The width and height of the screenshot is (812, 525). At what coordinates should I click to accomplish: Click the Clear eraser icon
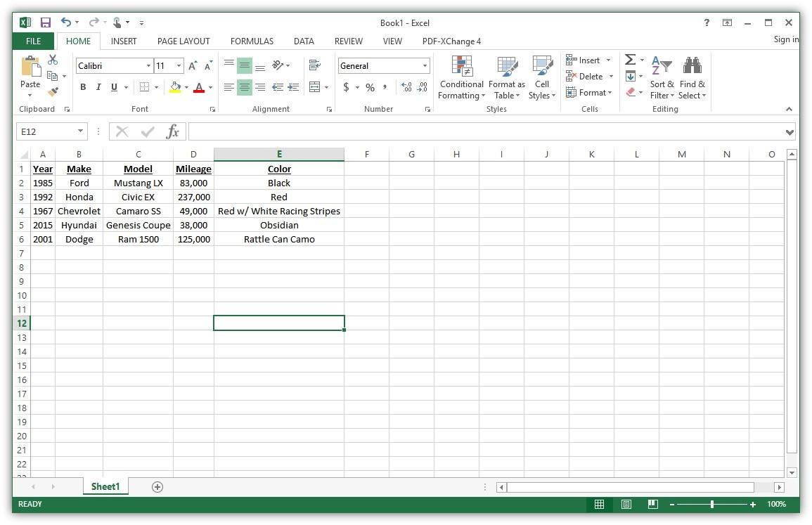630,92
